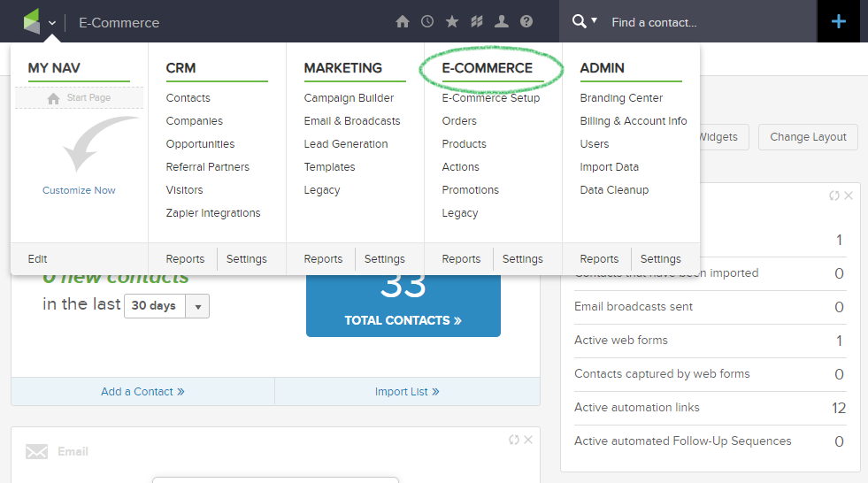Expand the search type dropdown arrow
Viewport: 868px width, 483px height.
point(594,20)
